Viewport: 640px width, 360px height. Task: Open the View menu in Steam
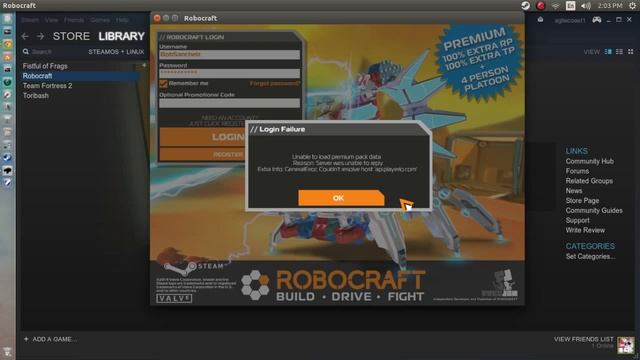click(x=51, y=20)
